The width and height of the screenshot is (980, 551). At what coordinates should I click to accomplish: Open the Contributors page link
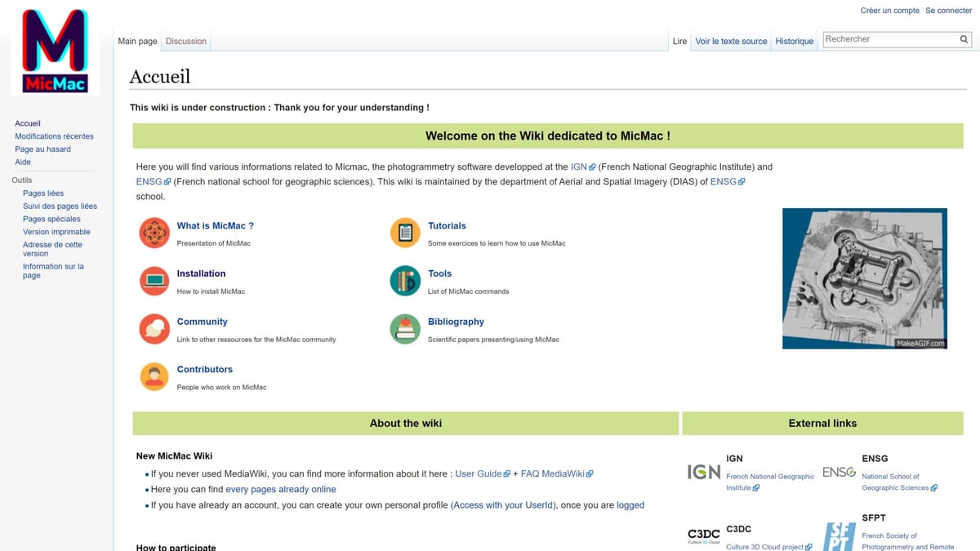(x=205, y=370)
